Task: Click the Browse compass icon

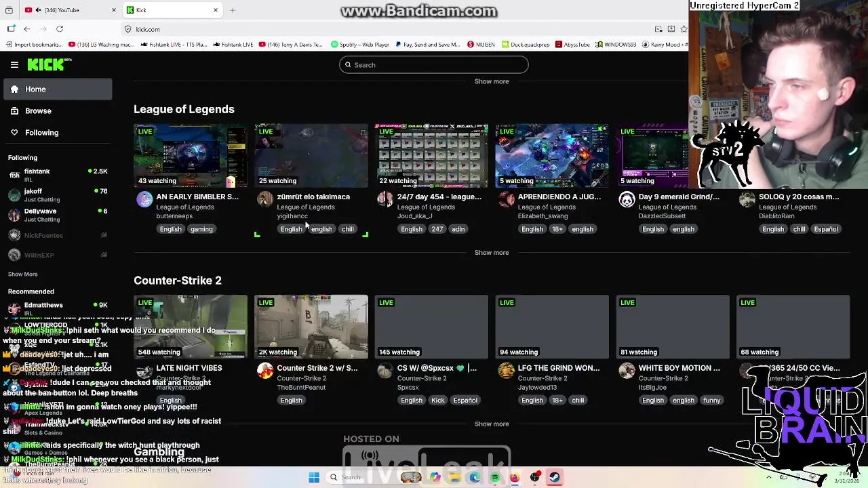Action: click(14, 111)
